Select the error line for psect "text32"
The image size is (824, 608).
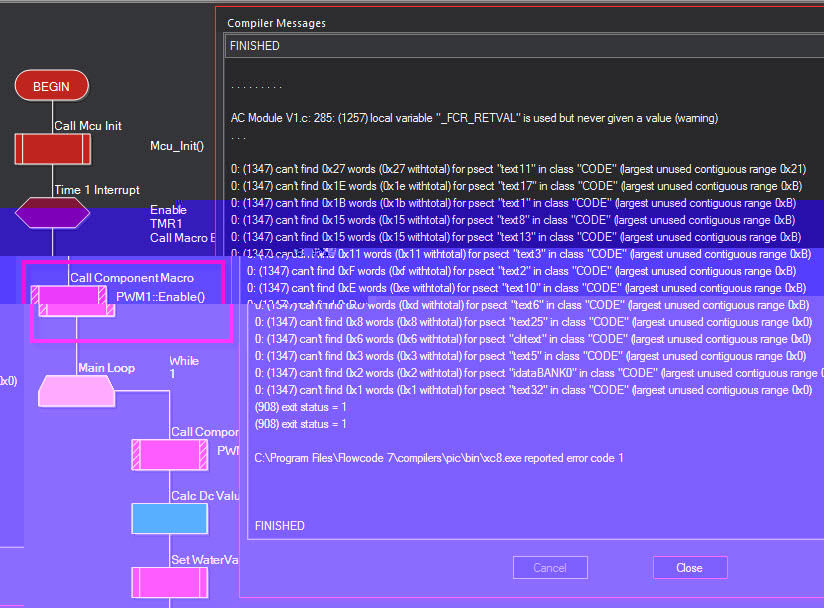[533, 390]
